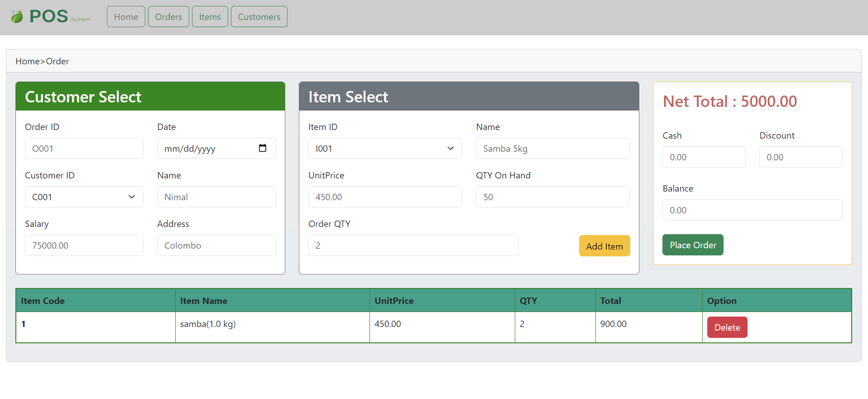Click the item Name field Samba 5kg
Screen dimensions: 868x399
553,149
